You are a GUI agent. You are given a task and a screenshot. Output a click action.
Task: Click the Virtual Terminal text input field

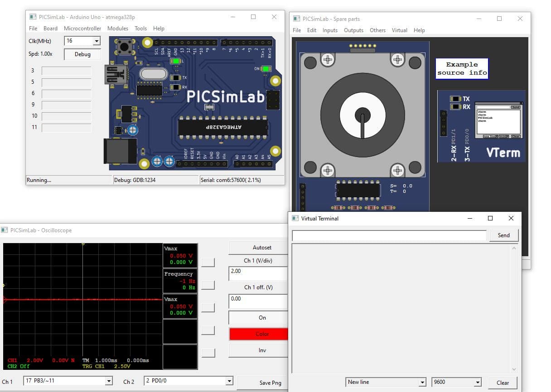point(389,235)
